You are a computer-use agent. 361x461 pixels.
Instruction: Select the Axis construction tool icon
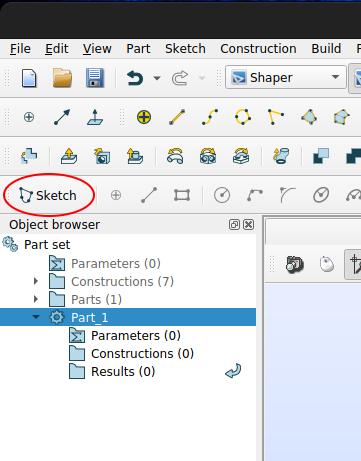(x=62, y=117)
